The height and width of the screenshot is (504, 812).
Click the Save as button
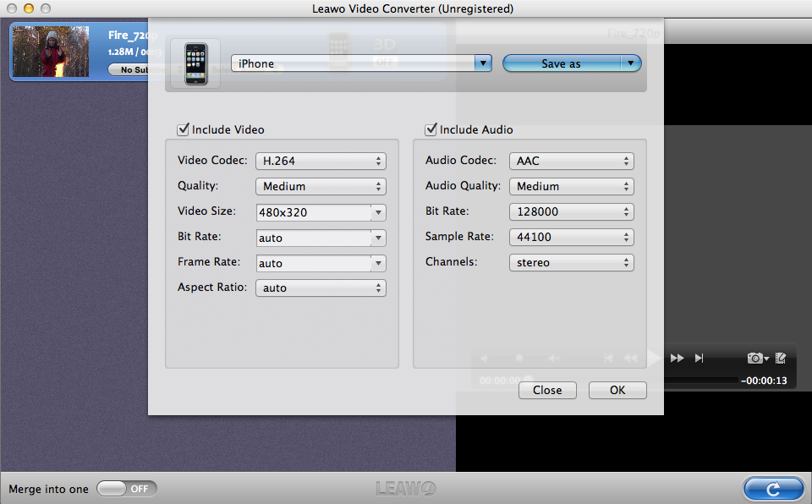562,63
